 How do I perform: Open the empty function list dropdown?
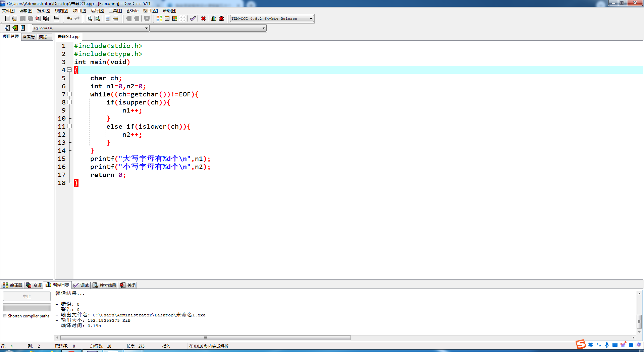pyautogui.click(x=208, y=28)
